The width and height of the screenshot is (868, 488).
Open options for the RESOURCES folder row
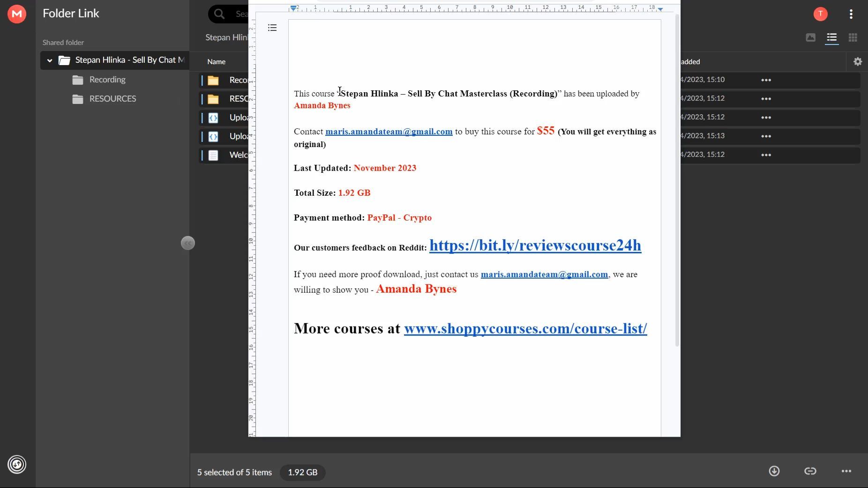coord(766,99)
